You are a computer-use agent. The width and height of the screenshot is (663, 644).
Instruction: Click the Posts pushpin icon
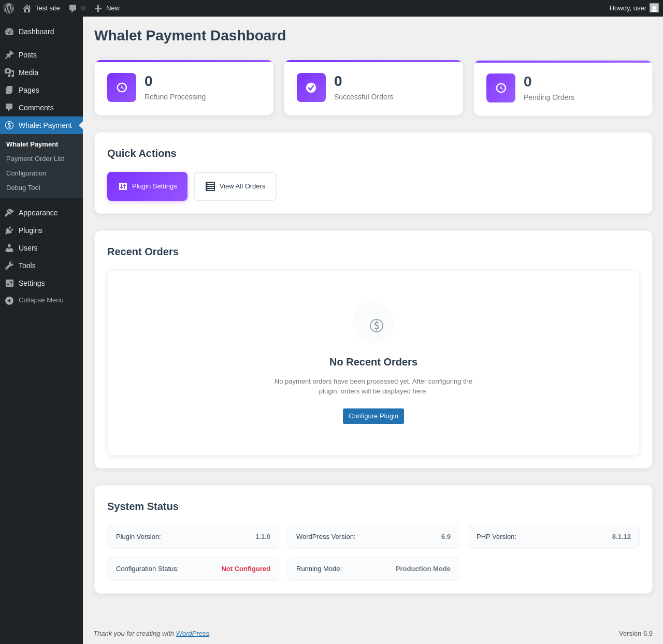coord(9,55)
